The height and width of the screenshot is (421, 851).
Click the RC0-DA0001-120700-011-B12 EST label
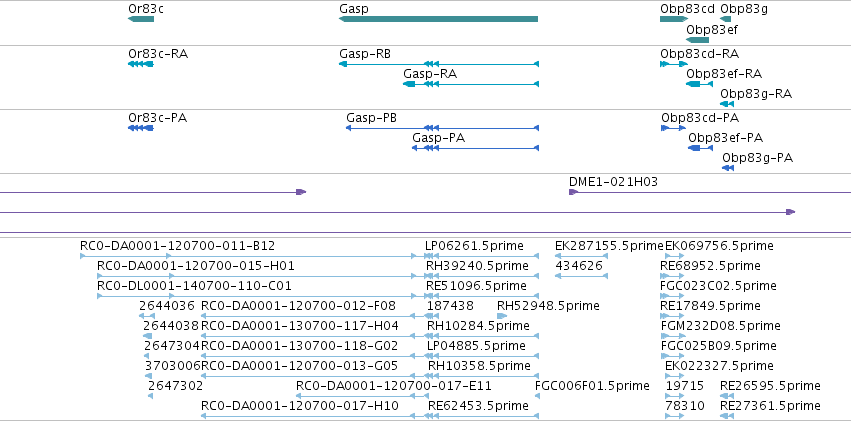(177, 246)
